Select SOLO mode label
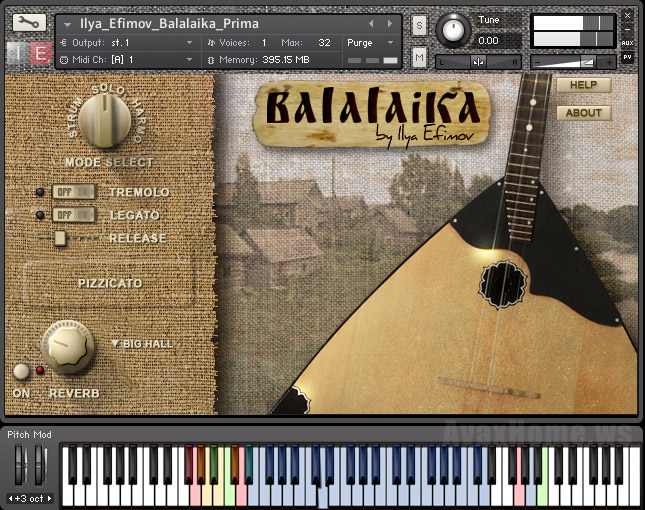This screenshot has width=645, height=510. pyautogui.click(x=108, y=89)
